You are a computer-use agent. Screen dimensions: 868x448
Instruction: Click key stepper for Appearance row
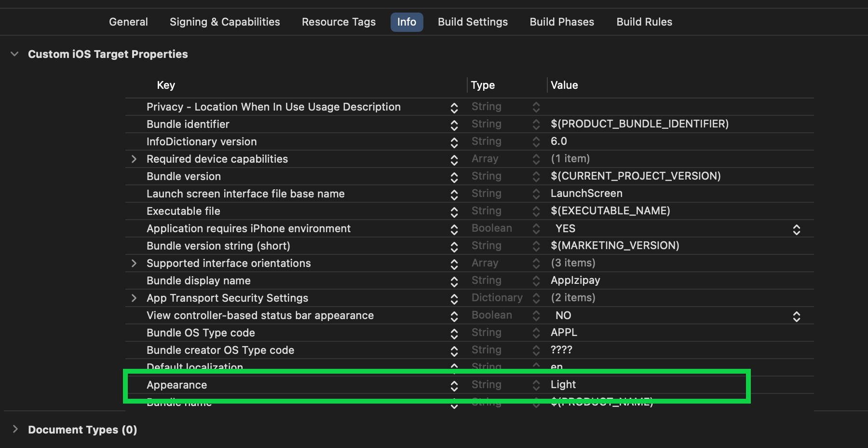coord(454,386)
